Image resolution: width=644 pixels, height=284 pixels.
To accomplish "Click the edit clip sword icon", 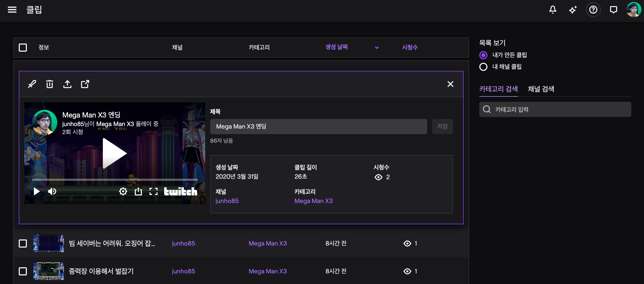I will point(32,84).
